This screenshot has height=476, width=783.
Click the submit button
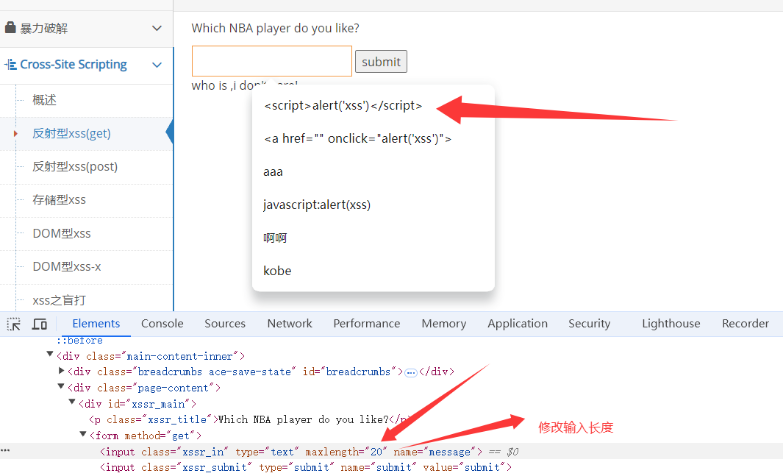pos(381,61)
